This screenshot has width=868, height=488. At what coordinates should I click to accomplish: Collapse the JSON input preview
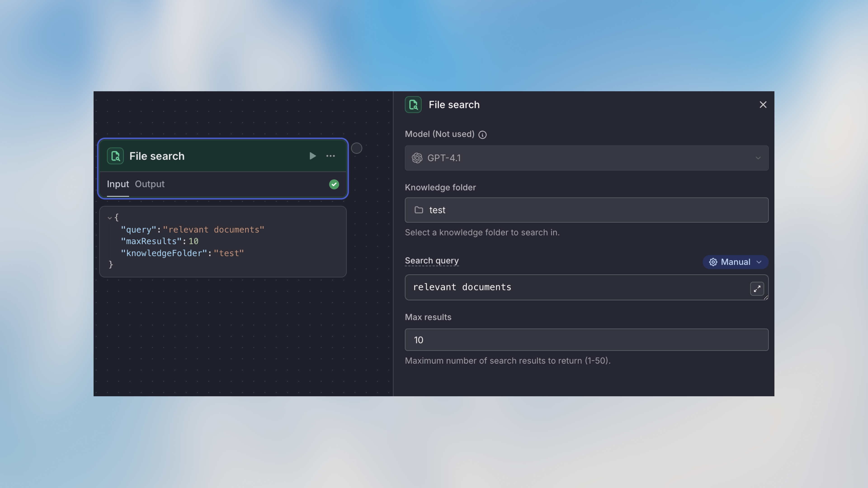click(x=109, y=218)
